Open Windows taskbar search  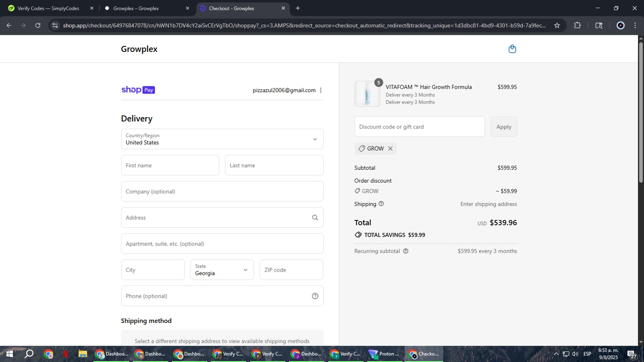[x=29, y=354]
